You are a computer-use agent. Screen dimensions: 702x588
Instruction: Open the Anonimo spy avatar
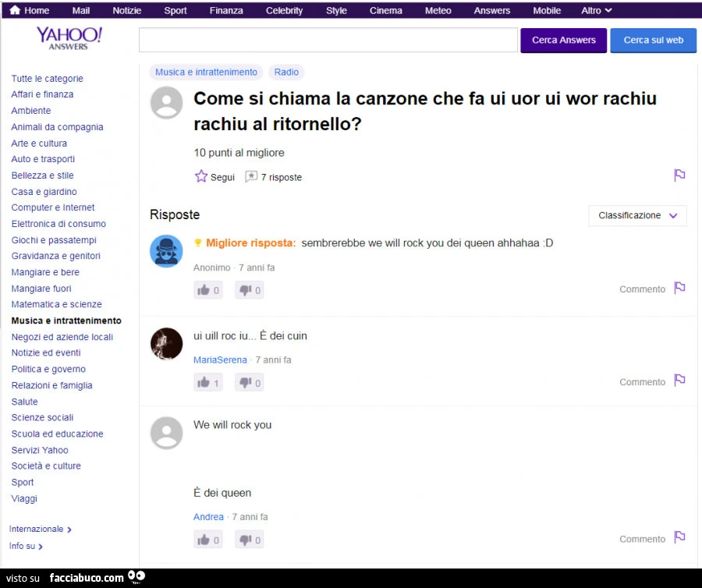(x=167, y=251)
